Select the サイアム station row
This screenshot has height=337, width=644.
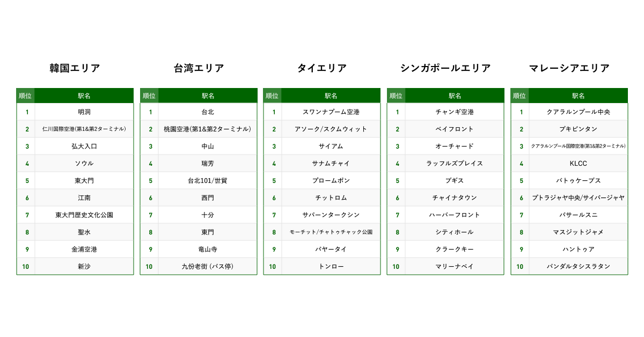click(x=331, y=146)
